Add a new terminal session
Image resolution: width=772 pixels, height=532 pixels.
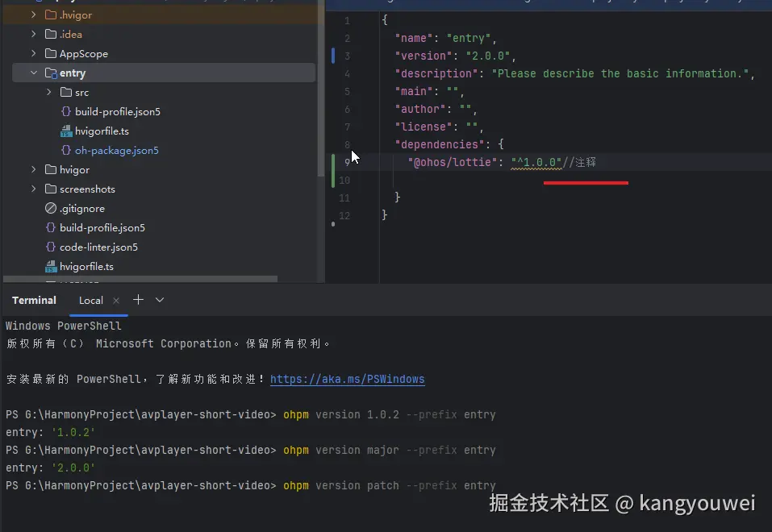139,300
